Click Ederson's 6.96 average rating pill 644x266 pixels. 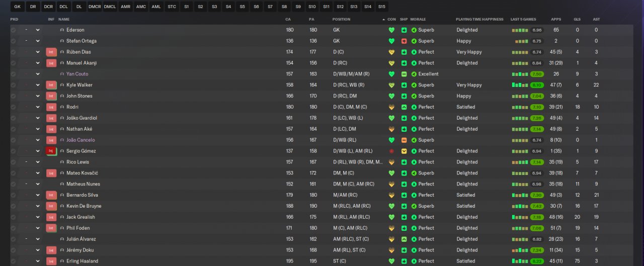tap(537, 30)
